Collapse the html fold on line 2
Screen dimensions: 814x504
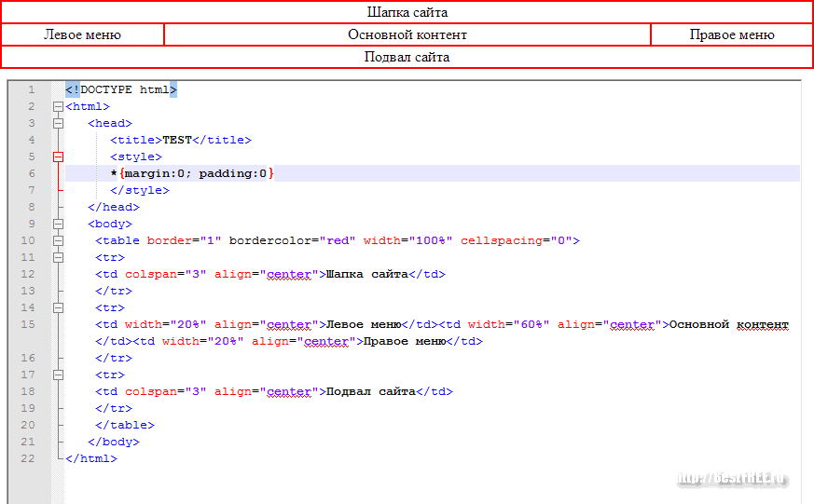tap(58, 107)
